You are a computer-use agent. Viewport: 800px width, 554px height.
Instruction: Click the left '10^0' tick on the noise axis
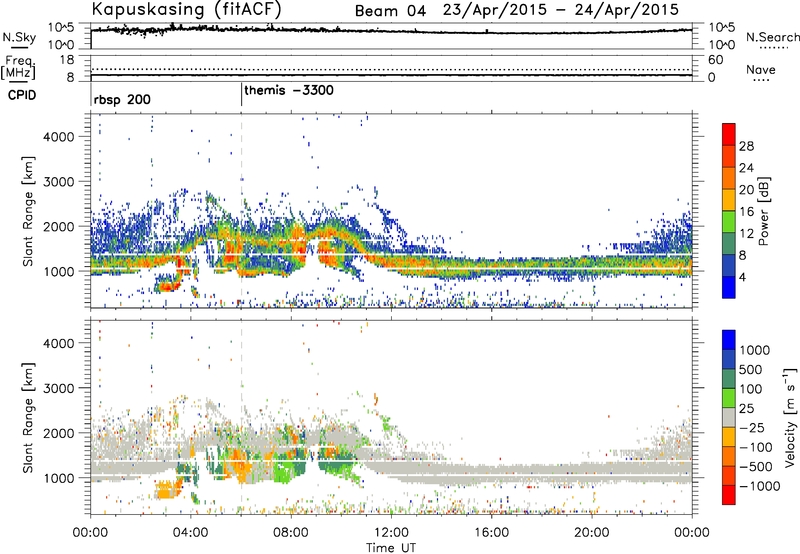pyautogui.click(x=61, y=45)
